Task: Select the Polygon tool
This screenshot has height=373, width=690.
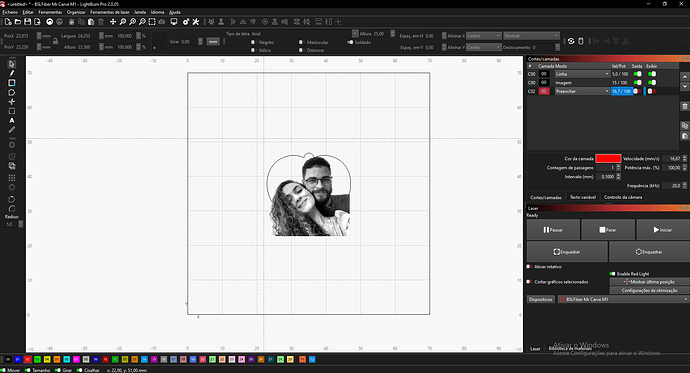Action: [11, 92]
